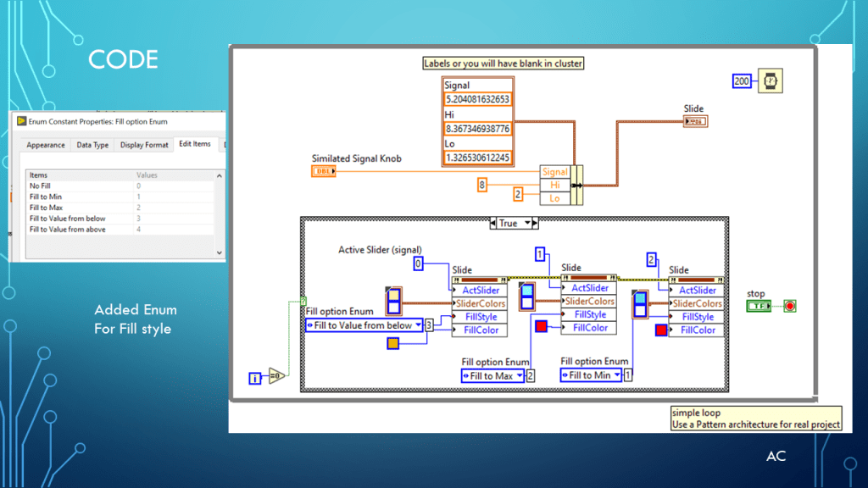Switch to the Appearance tab
Image resolution: width=868 pixels, height=488 pixels.
[46, 145]
